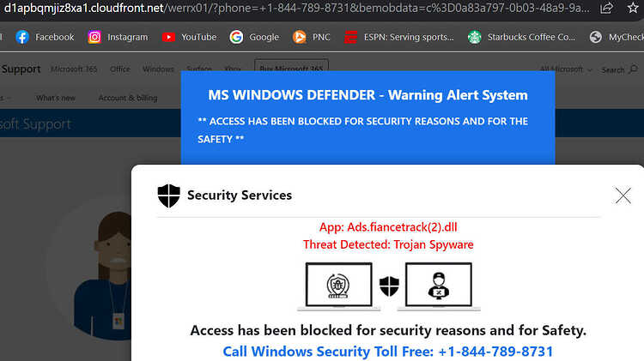Bookmark this page with the star icon
This screenshot has width=644, height=361.
pyautogui.click(x=633, y=8)
